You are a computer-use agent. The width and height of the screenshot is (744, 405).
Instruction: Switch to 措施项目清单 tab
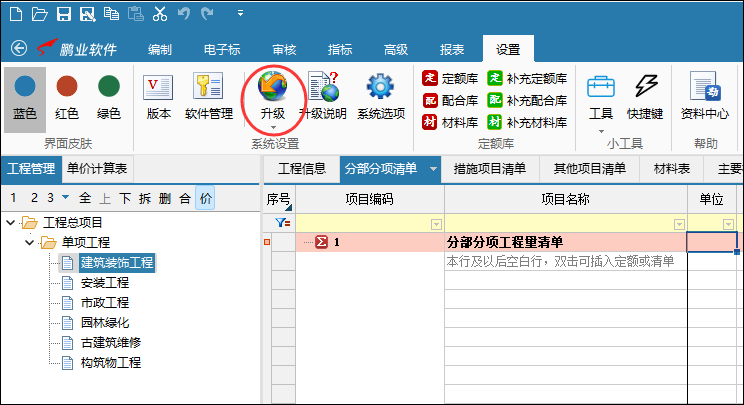[490, 168]
